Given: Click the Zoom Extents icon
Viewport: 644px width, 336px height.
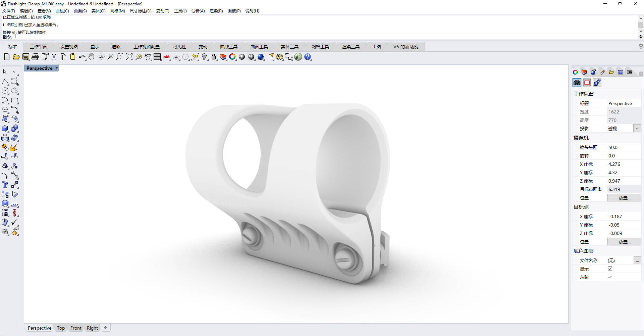Looking at the screenshot, I should coord(129,57).
